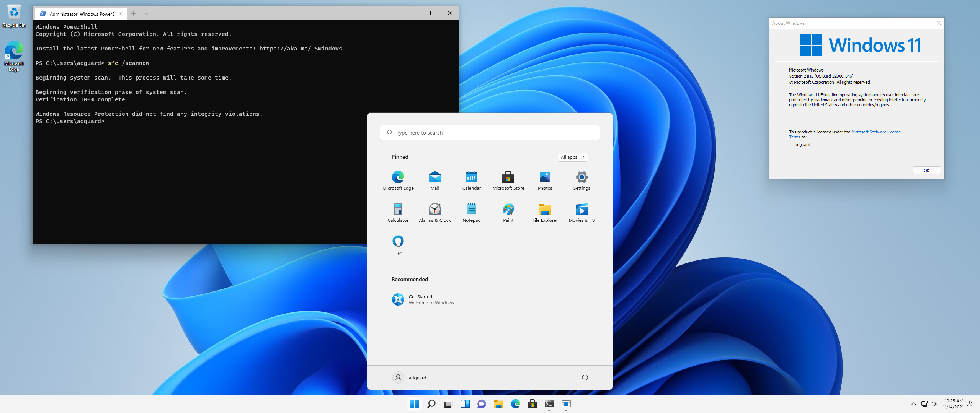Minimize the PowerShell window
The image size is (980, 413).
click(415, 13)
